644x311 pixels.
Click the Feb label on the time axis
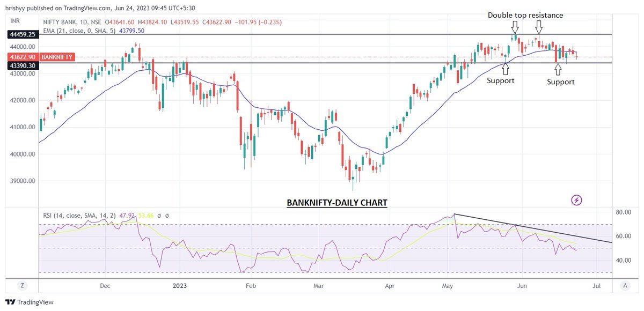[251, 286]
